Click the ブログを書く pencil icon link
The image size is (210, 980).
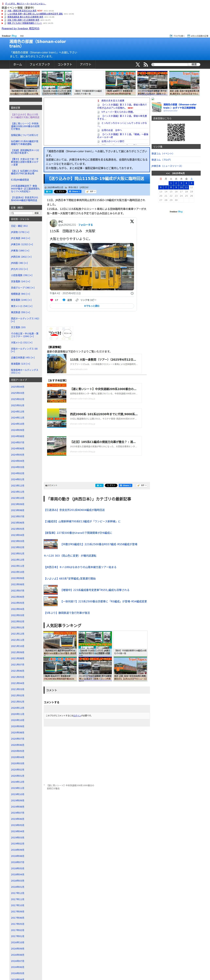pyautogui.click(x=177, y=36)
